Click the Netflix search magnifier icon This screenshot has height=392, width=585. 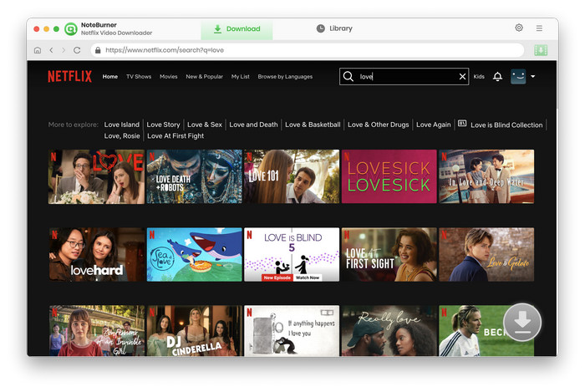(348, 76)
